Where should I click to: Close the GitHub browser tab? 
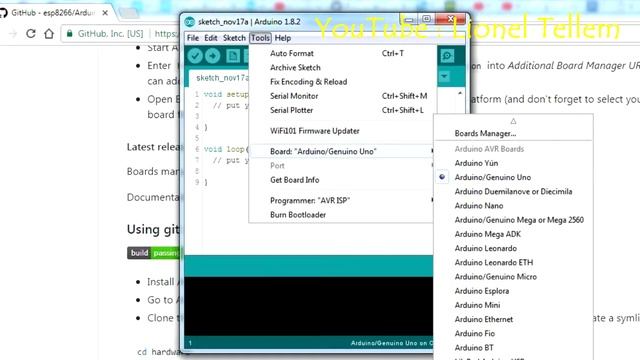[105, 13]
